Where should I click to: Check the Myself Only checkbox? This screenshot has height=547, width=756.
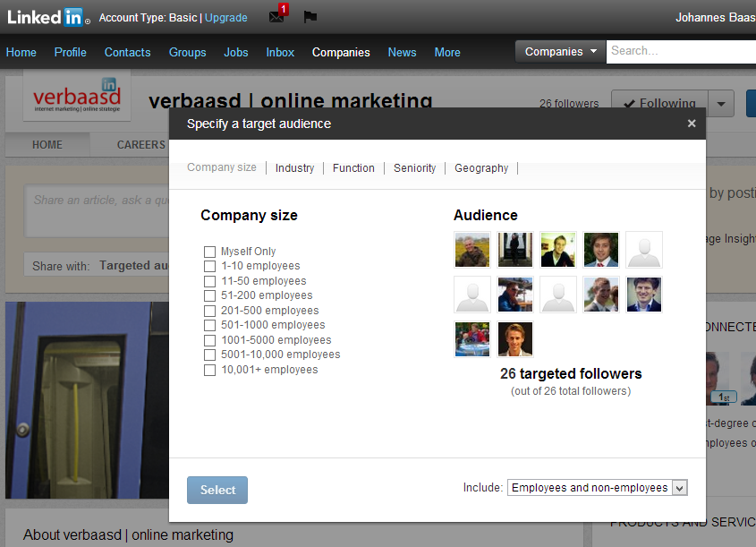tap(209, 252)
